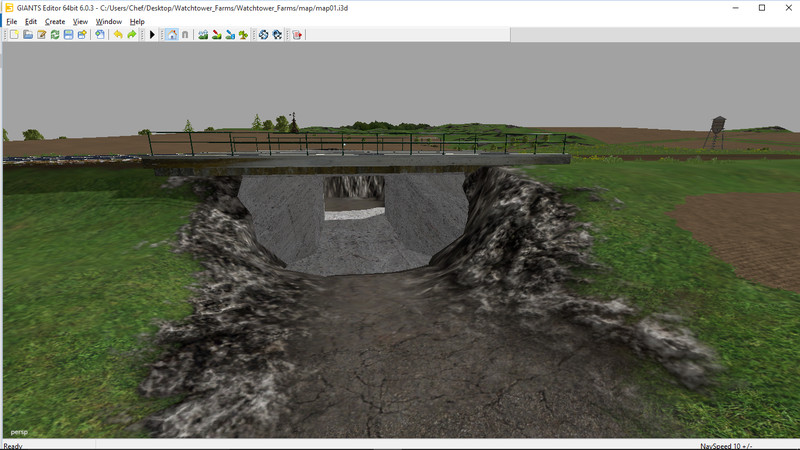Image resolution: width=800 pixels, height=450 pixels.
Task: Redo with the green arrow icon
Action: (x=132, y=35)
